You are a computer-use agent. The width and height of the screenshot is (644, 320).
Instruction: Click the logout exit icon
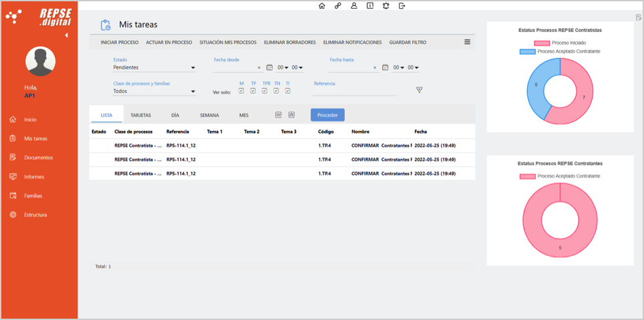402,6
